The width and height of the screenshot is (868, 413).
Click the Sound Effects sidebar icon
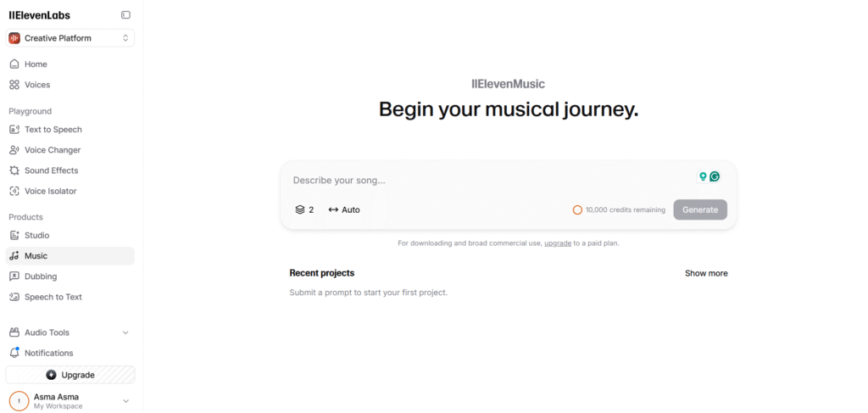(x=14, y=170)
